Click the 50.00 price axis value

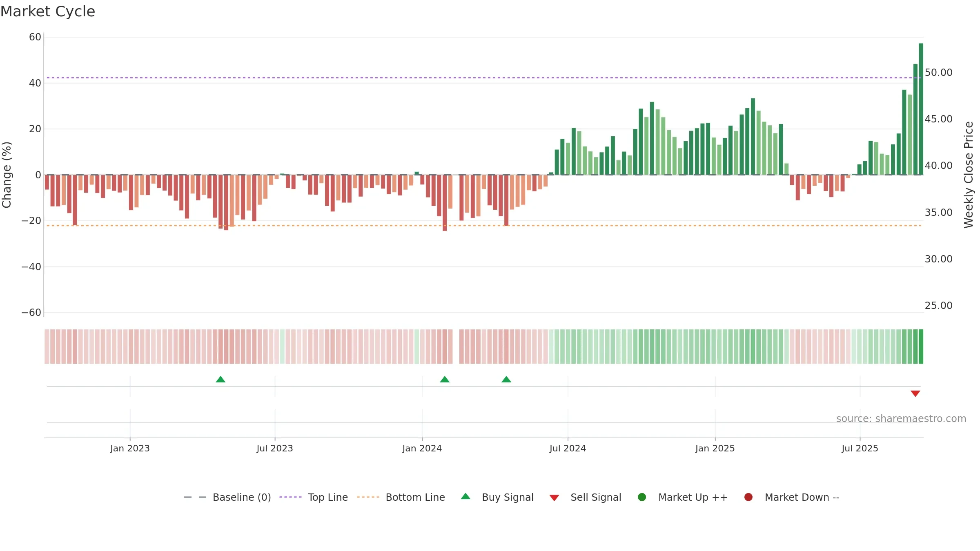coord(939,73)
